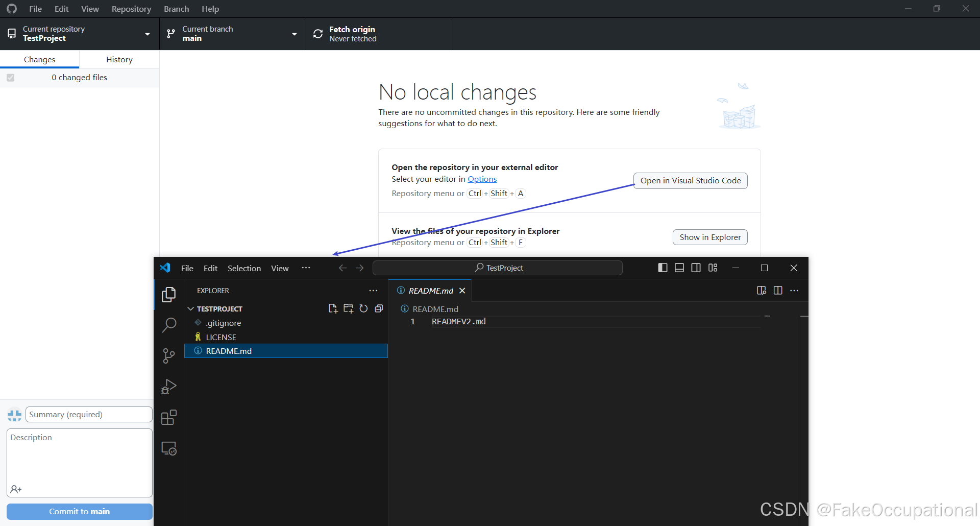Split the VS Code editor right
980x526 pixels.
pyautogui.click(x=778, y=290)
